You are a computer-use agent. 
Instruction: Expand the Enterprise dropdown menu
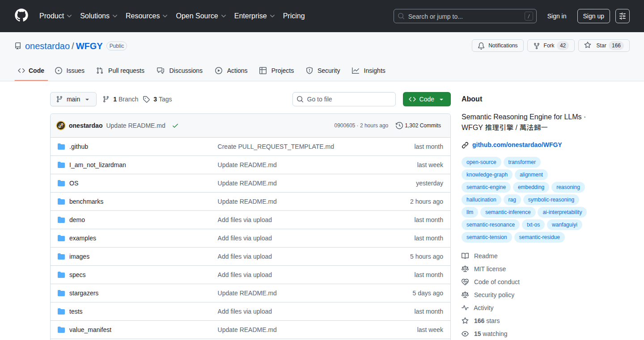tap(254, 16)
